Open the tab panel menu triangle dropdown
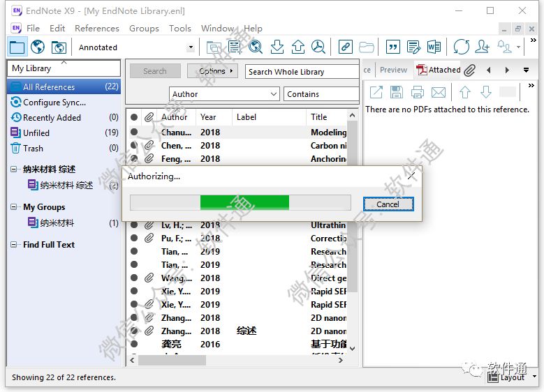 point(526,70)
